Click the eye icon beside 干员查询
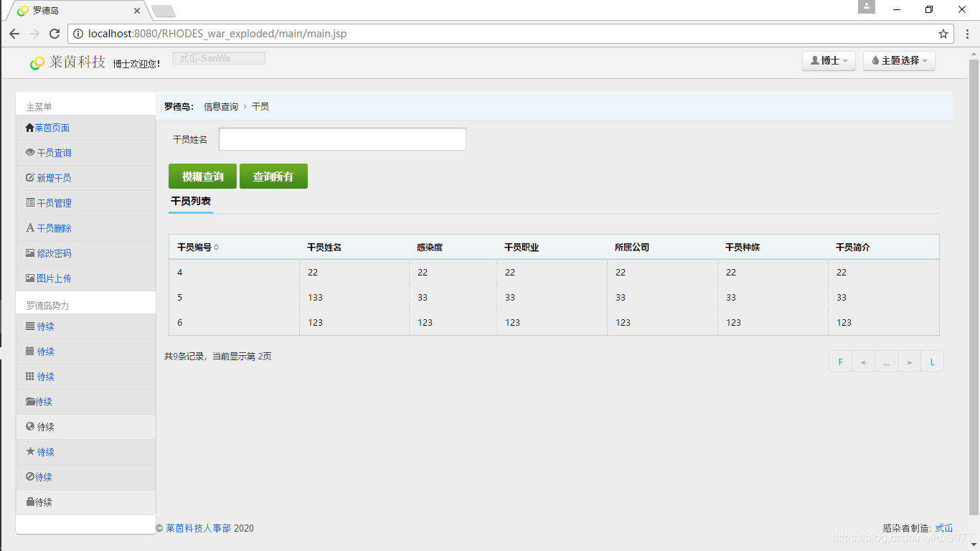The height and width of the screenshot is (551, 980). point(30,152)
